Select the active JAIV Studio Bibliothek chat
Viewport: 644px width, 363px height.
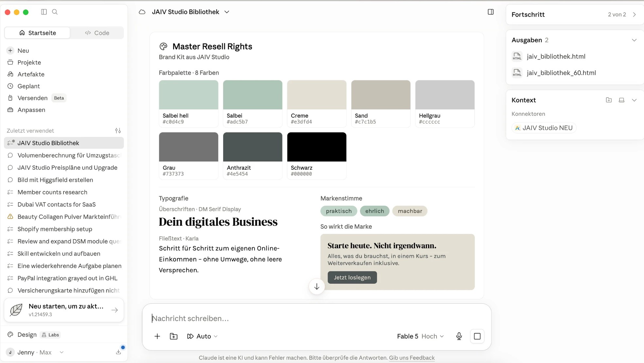(64, 143)
